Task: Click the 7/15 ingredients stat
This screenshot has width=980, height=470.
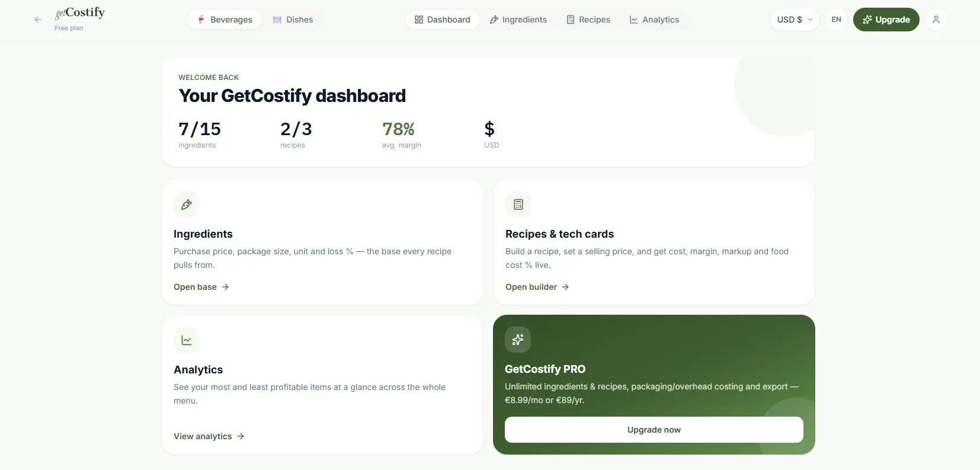Action: (x=200, y=135)
